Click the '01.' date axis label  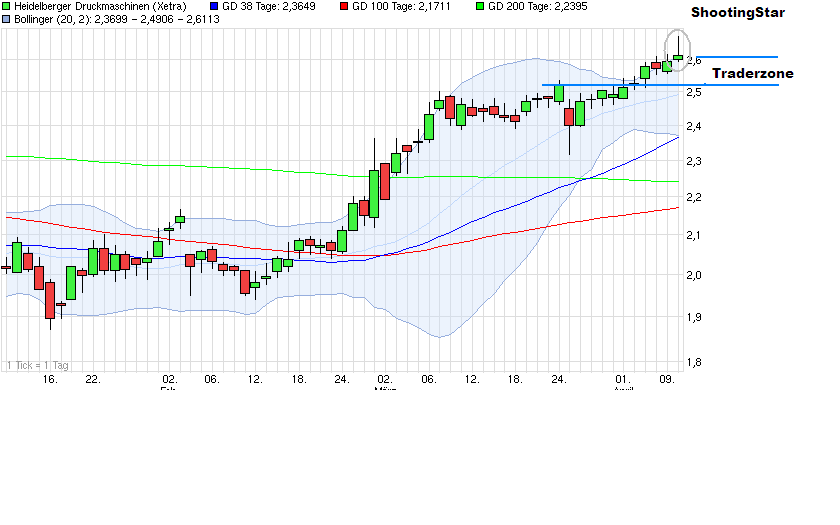(622, 379)
